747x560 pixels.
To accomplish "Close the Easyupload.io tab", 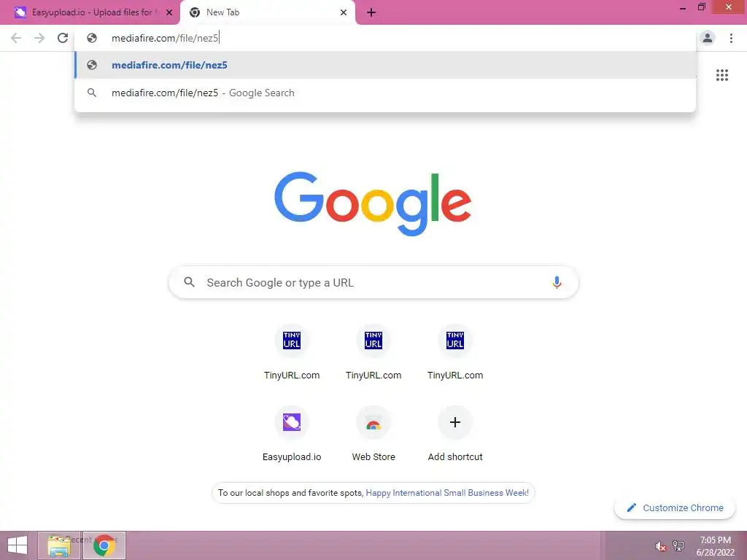I will click(x=169, y=13).
